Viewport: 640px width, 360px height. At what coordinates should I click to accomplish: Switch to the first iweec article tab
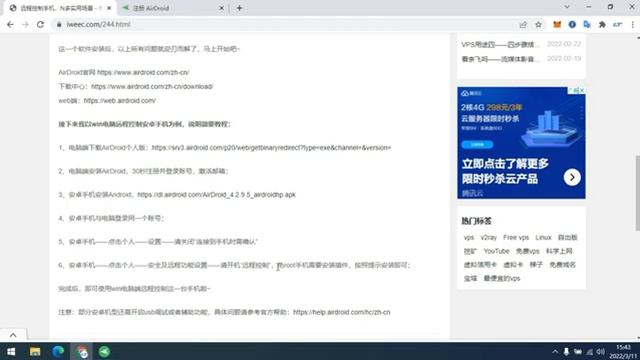click(60, 8)
